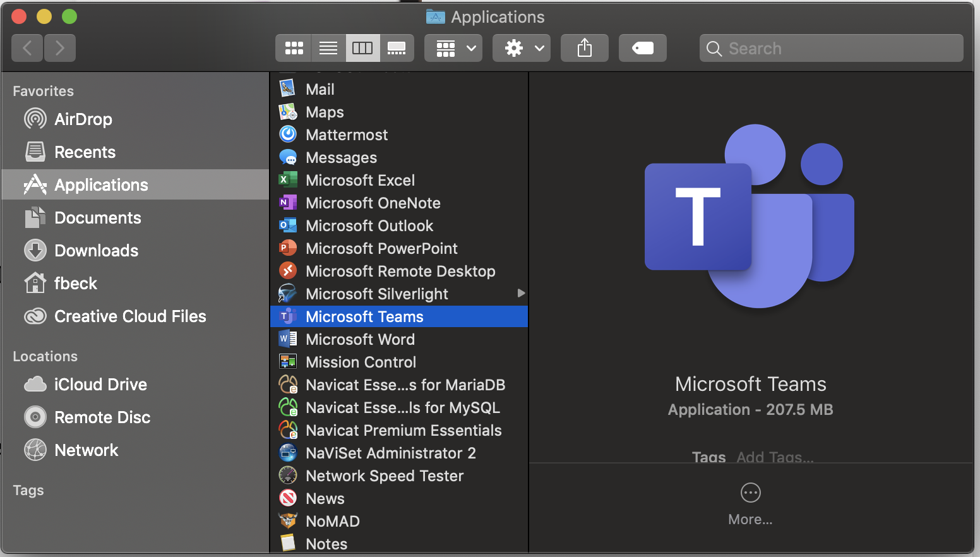Click the More... button in preview
980x557 pixels.
pos(750,505)
